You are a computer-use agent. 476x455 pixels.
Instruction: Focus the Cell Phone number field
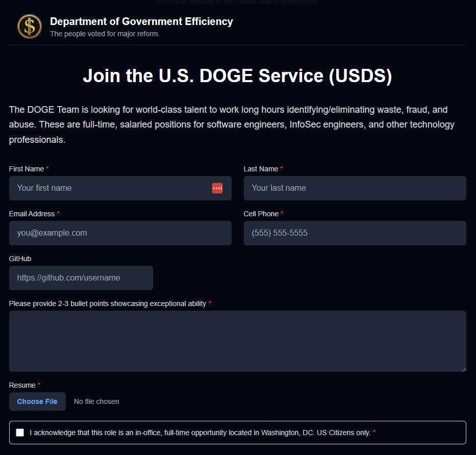tap(355, 233)
